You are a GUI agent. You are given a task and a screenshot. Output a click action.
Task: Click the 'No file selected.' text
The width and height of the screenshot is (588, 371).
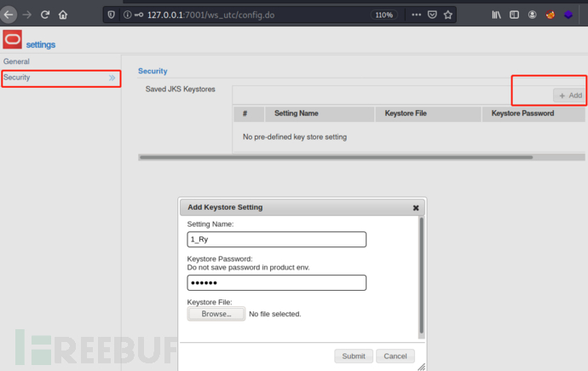(x=275, y=314)
